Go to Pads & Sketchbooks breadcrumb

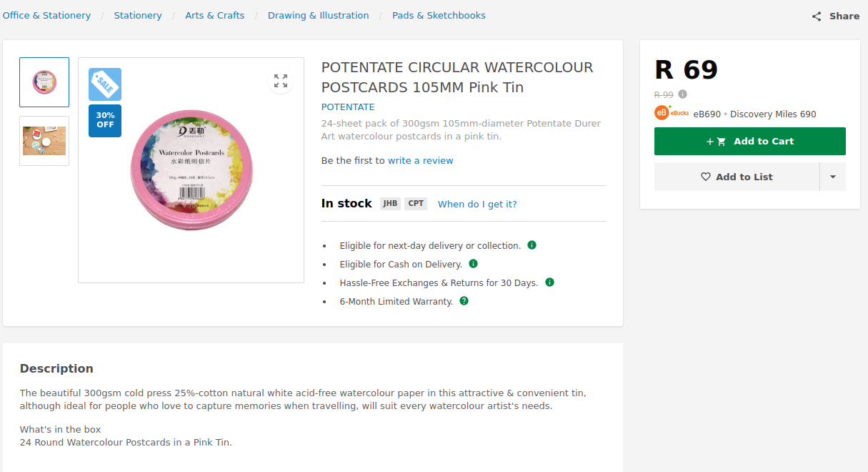click(x=439, y=16)
